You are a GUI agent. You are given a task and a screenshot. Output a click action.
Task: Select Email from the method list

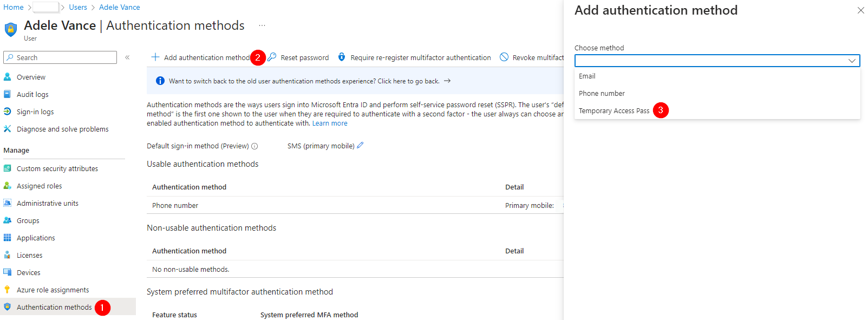tap(717, 76)
